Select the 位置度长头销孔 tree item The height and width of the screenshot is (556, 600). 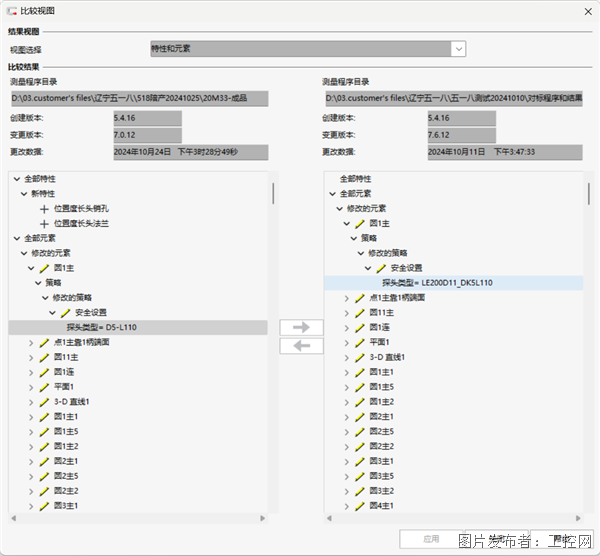(x=79, y=209)
